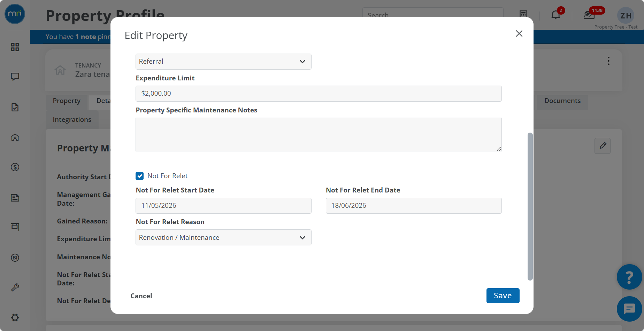Image resolution: width=644 pixels, height=331 pixels.
Task: Open the dashboard grid icon in sidebar
Action: (15, 47)
